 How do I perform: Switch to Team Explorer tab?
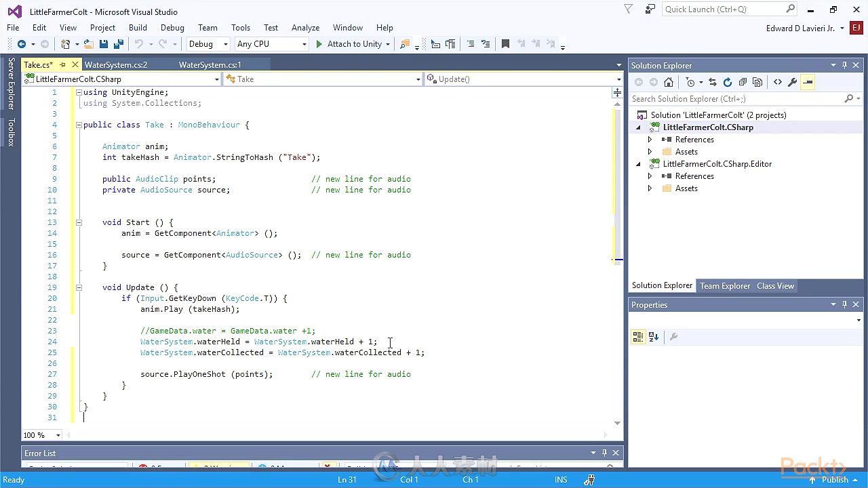(x=725, y=286)
